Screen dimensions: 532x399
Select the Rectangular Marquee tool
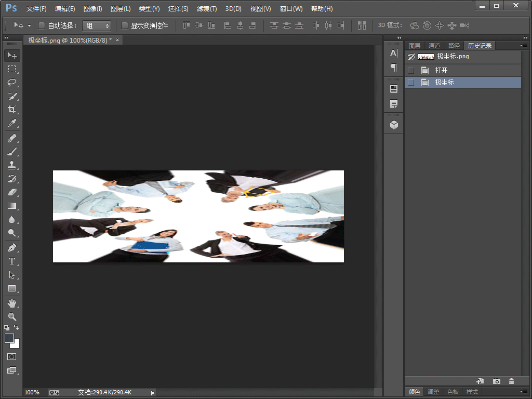coord(12,69)
